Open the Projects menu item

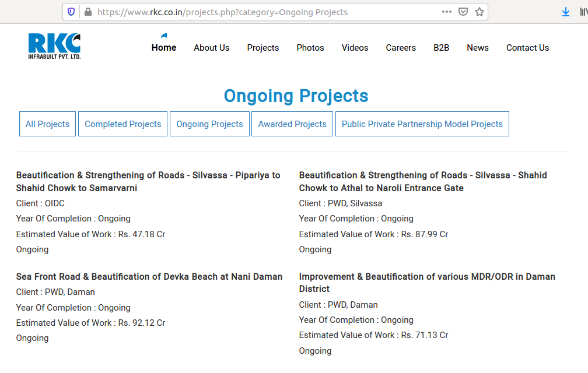(x=262, y=48)
